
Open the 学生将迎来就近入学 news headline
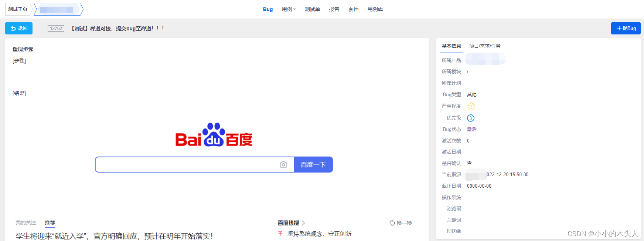pyautogui.click(x=114, y=236)
